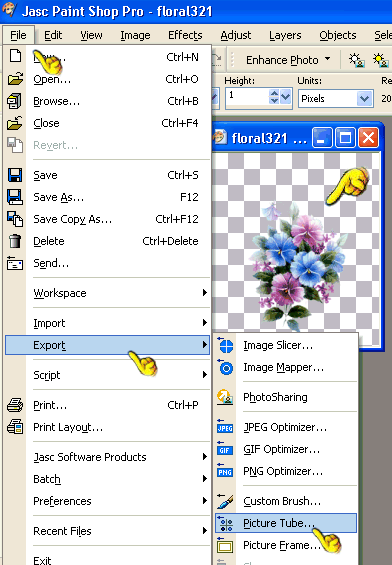Expand the Export submenu

point(205,345)
